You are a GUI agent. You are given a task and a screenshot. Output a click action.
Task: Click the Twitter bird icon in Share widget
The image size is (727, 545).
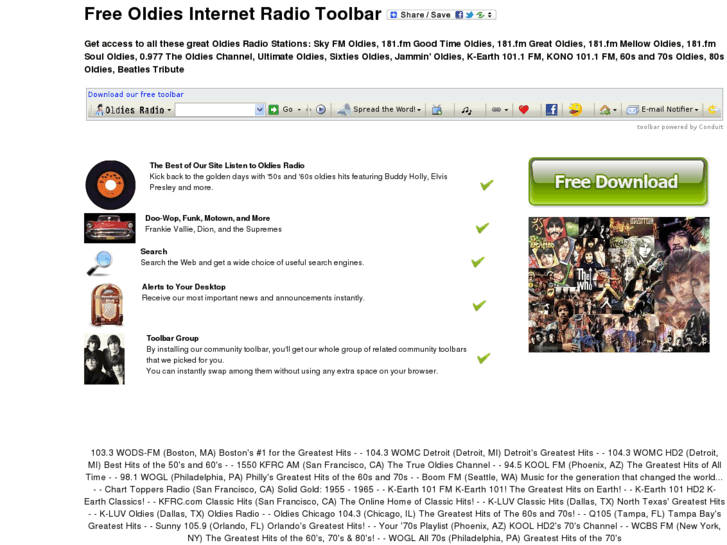(469, 15)
